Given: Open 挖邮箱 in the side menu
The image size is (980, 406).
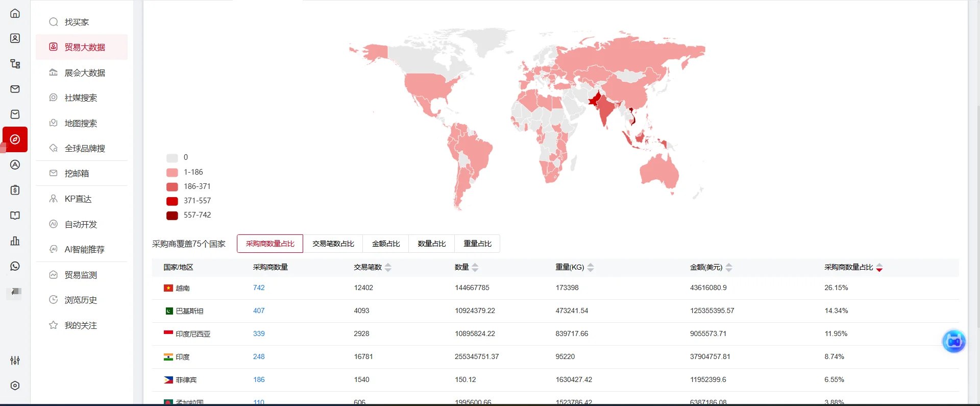Looking at the screenshot, I should pyautogui.click(x=82, y=173).
